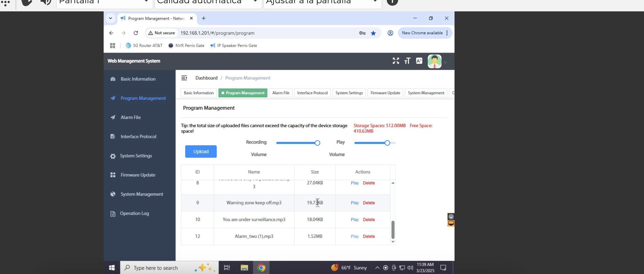
Task: Select Program Management in sidebar
Action: pos(143,98)
